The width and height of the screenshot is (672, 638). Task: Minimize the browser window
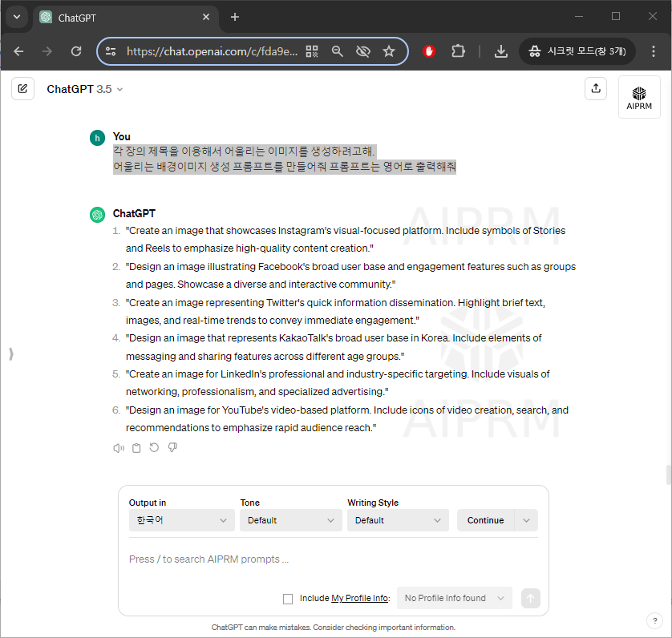(x=579, y=16)
